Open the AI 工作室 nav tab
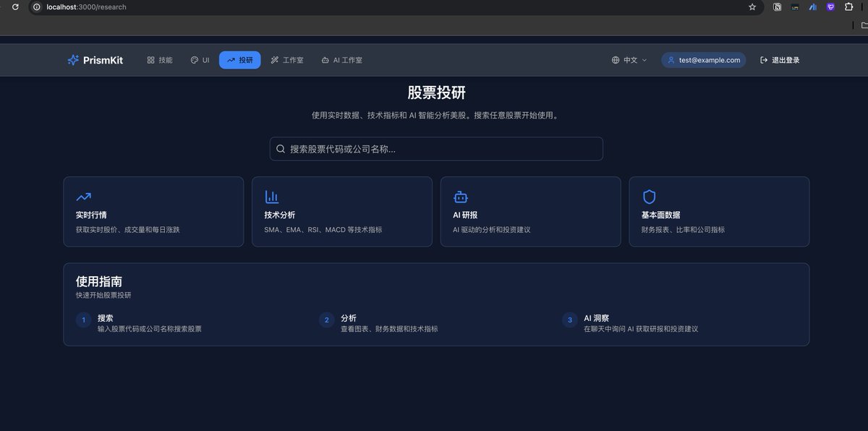This screenshot has width=868, height=431. pyautogui.click(x=342, y=60)
